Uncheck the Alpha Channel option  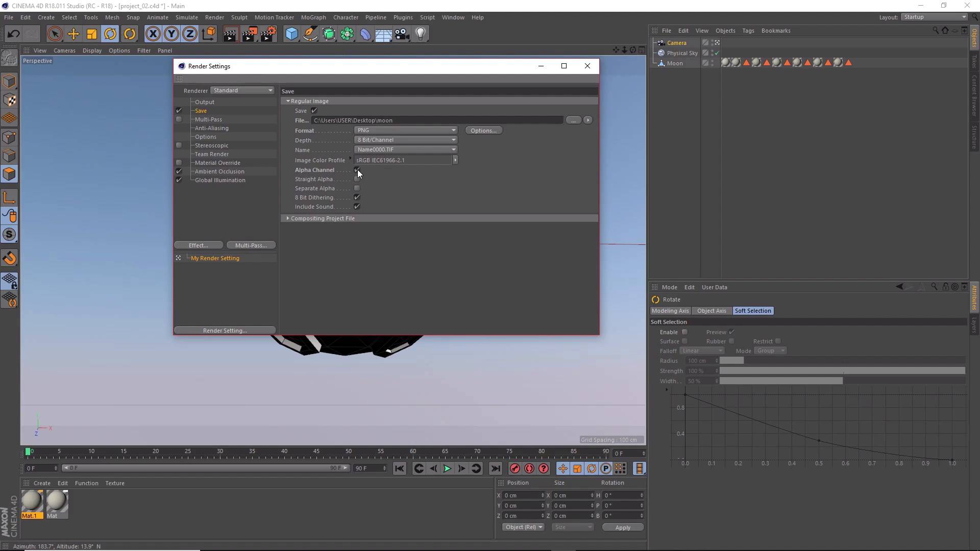pos(357,169)
